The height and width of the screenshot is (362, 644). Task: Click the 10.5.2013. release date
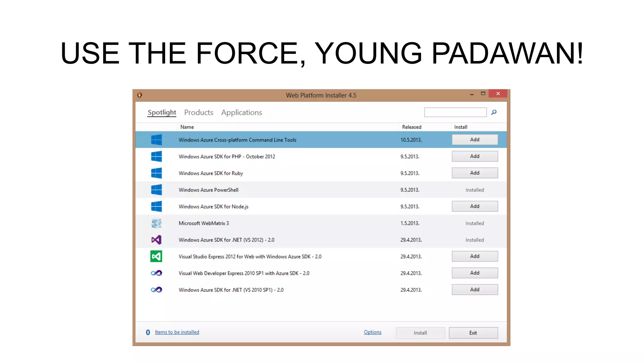click(411, 140)
